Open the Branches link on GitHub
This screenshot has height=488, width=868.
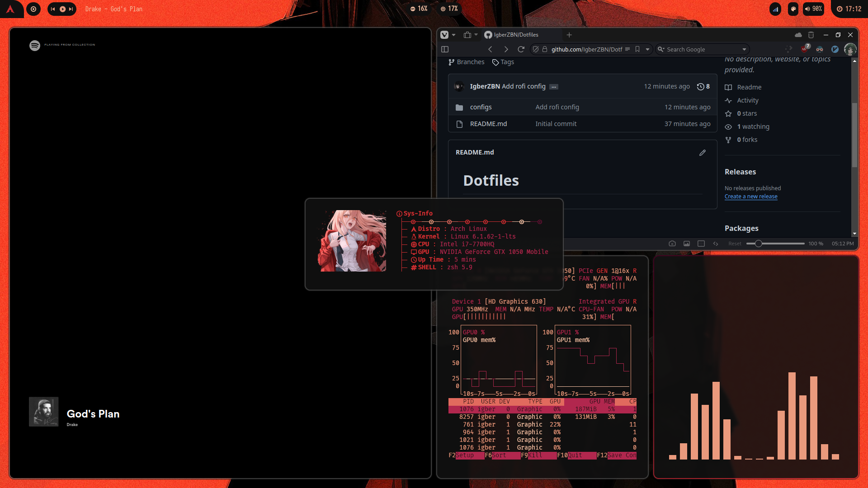click(466, 62)
